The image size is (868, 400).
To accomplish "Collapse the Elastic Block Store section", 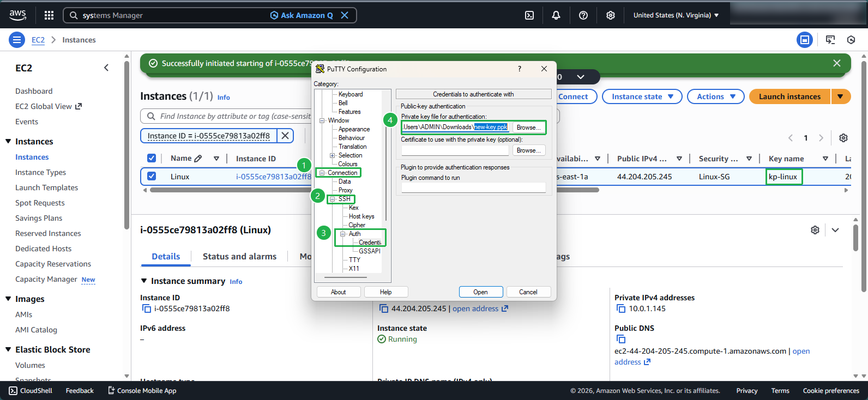I will coord(8,349).
